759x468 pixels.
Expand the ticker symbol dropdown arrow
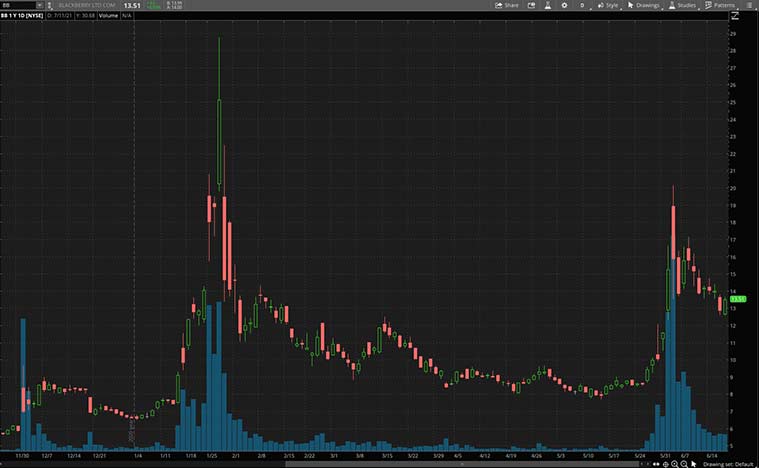[x=40, y=5]
